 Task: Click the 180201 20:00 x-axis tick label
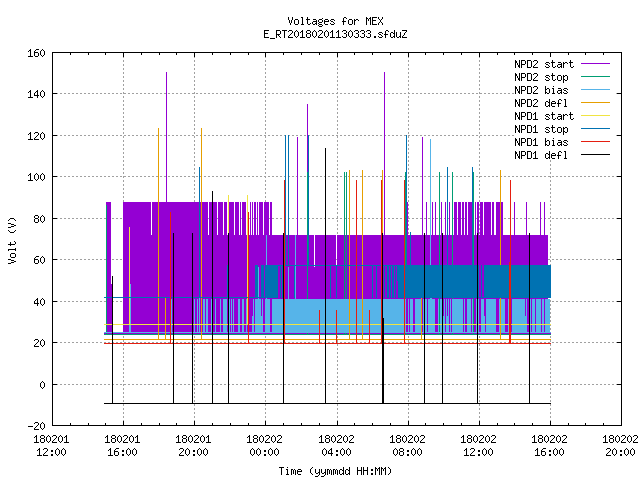click(x=193, y=446)
